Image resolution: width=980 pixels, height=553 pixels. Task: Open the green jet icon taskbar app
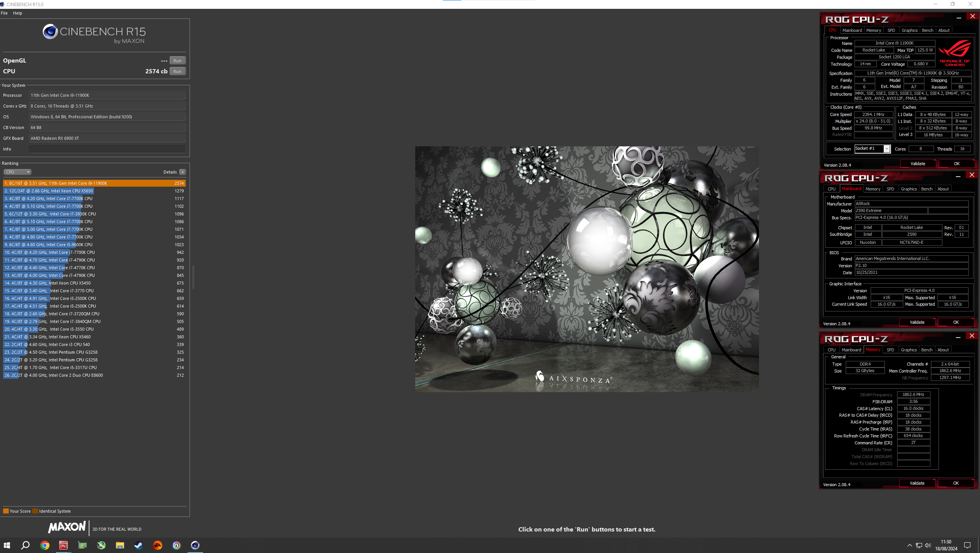[101, 545]
